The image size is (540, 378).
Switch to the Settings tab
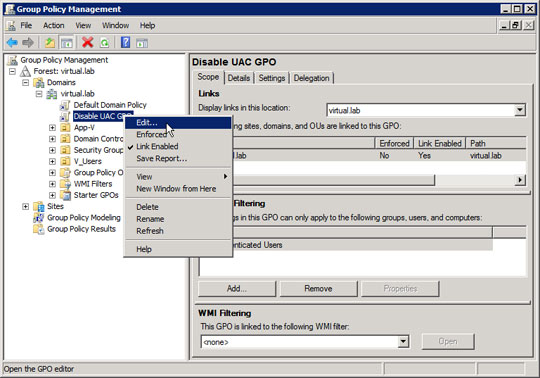(272, 78)
